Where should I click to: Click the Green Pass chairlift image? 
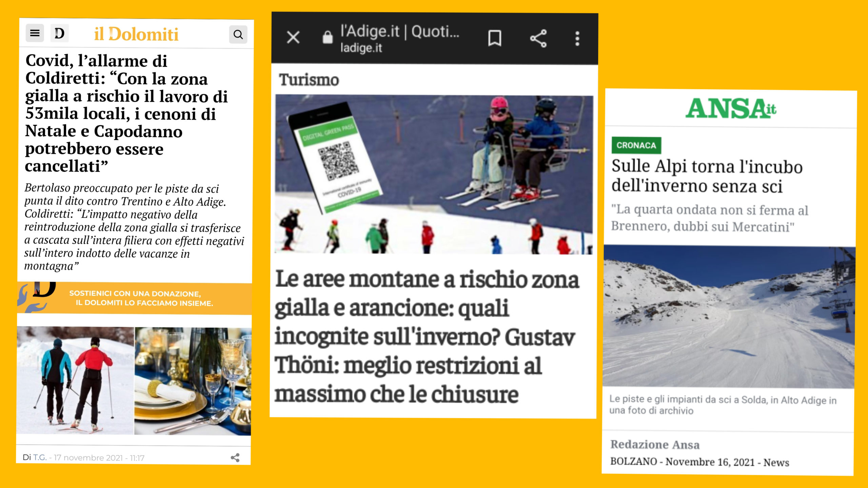[x=434, y=174]
